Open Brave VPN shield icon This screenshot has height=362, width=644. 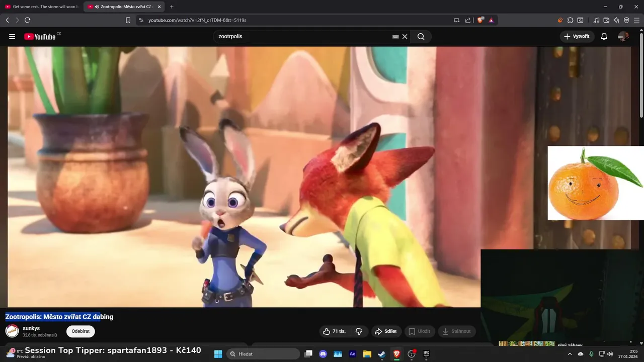(626, 20)
